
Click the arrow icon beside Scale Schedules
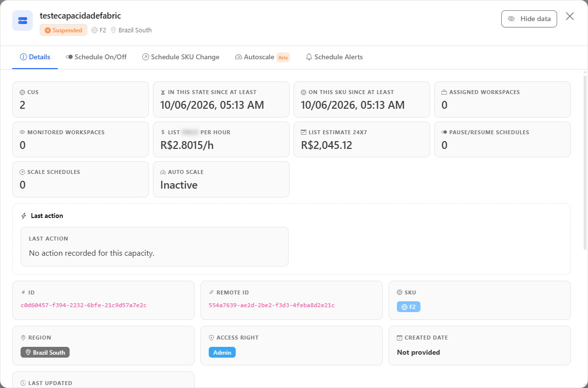tap(22, 172)
